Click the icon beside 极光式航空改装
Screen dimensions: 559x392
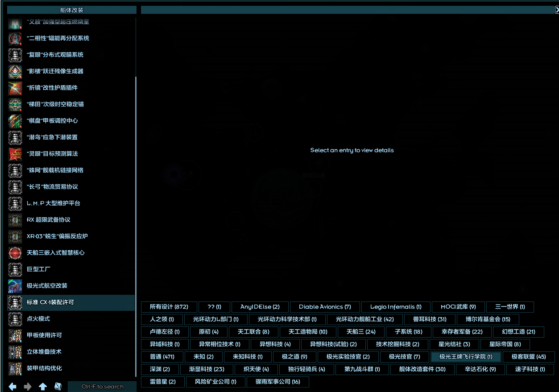(15, 286)
